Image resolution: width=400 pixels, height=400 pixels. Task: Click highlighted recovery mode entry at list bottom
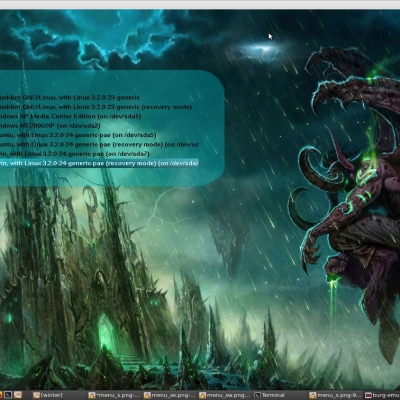pyautogui.click(x=99, y=163)
